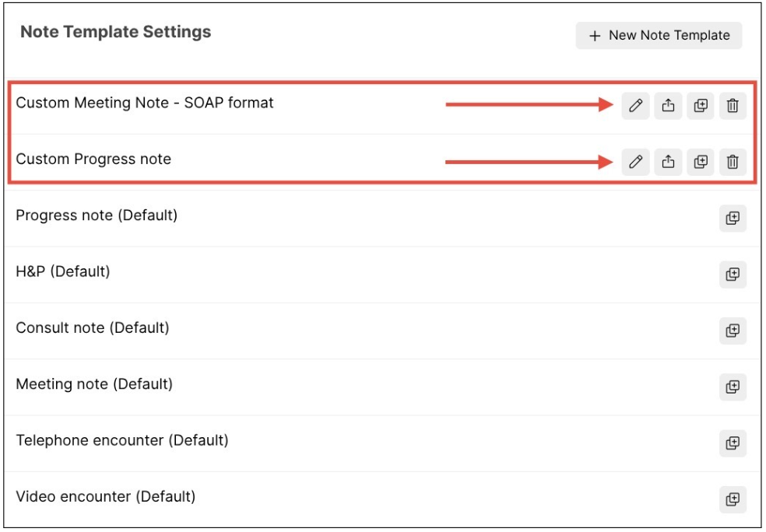Share the Custom Progress note template
Viewport: 766px width, 532px height.
point(667,161)
